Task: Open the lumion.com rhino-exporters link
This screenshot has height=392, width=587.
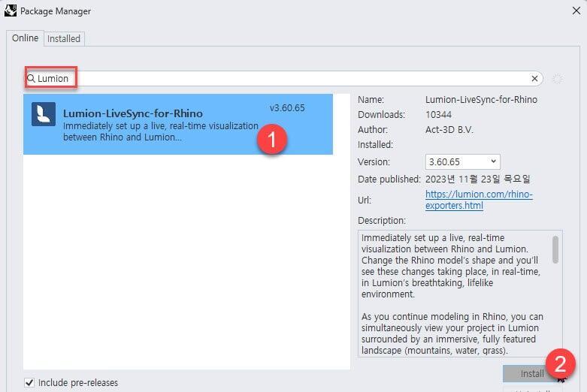Action: coord(479,200)
